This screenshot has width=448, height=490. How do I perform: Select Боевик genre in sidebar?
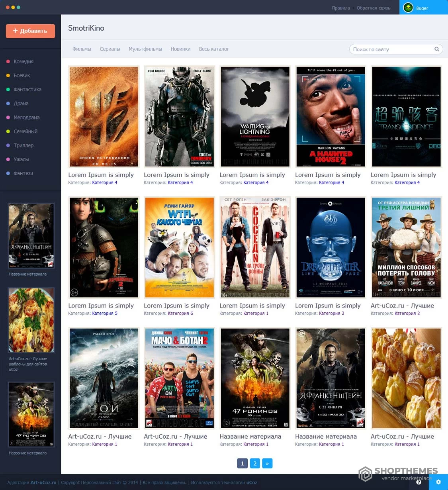[22, 75]
